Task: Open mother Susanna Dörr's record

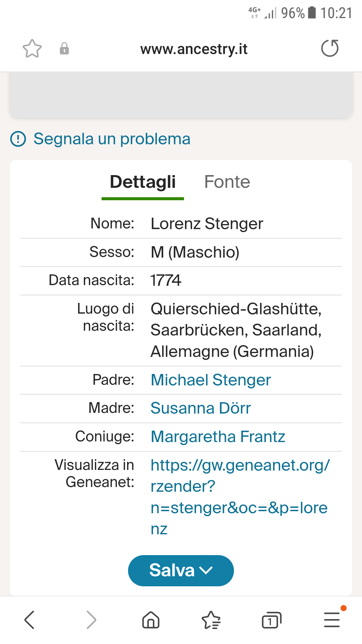Action: coord(201,408)
